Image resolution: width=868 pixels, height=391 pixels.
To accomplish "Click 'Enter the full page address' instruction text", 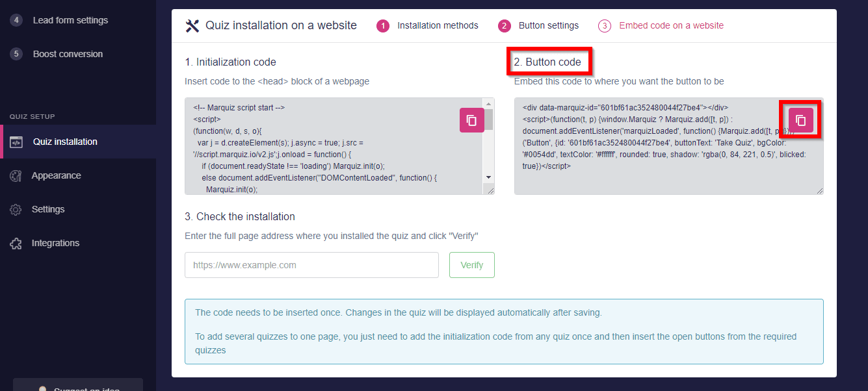I will 332,236.
